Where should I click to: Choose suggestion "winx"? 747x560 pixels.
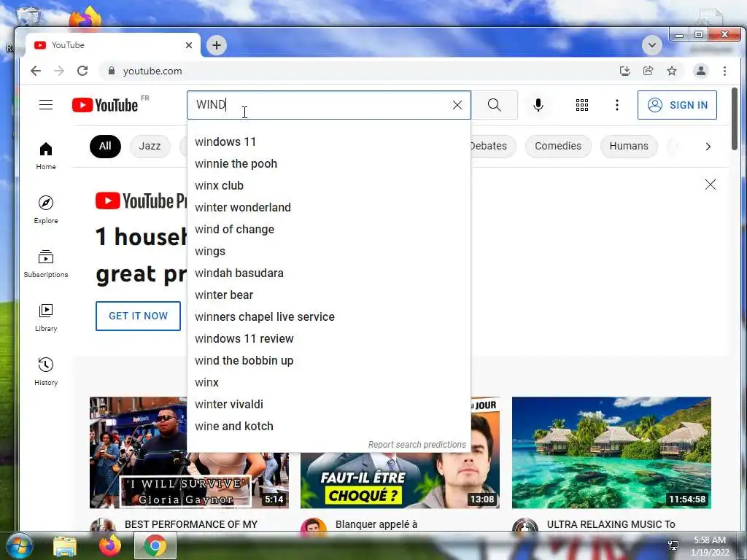pyautogui.click(x=329, y=383)
